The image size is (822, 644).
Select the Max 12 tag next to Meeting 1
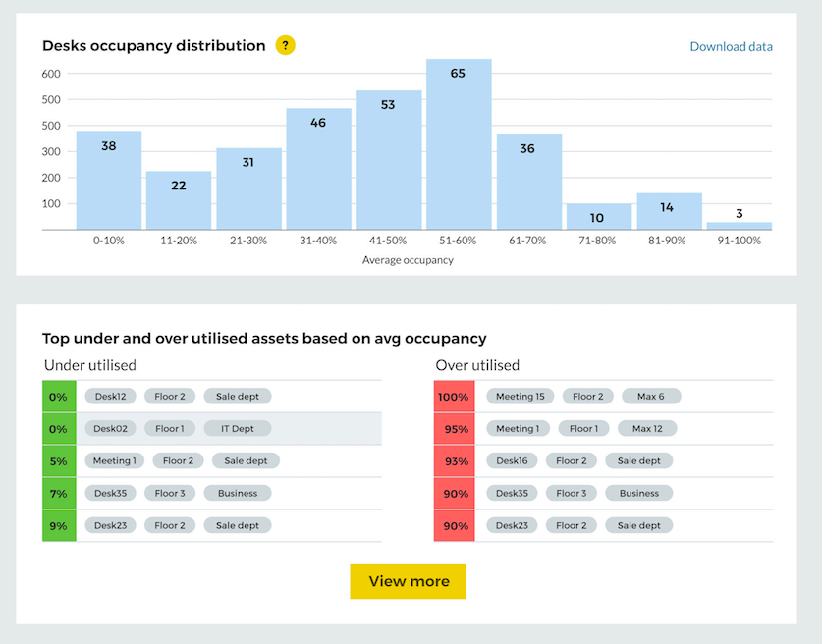pyautogui.click(x=645, y=428)
